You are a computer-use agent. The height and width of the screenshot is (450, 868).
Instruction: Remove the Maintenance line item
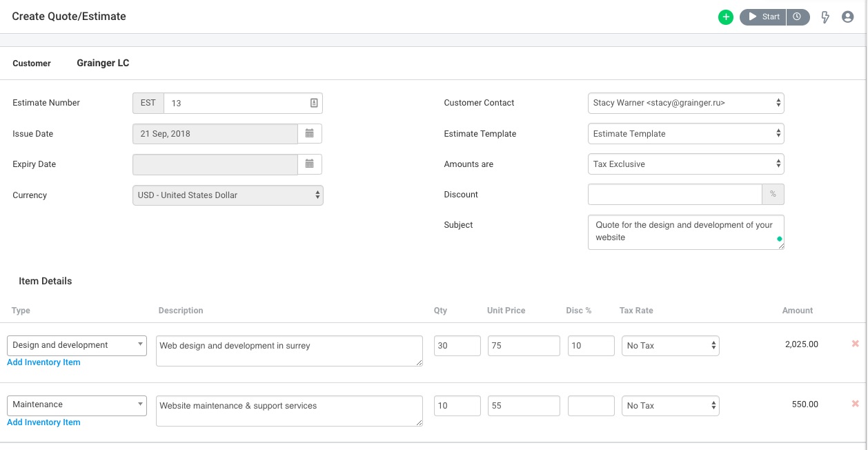point(856,404)
